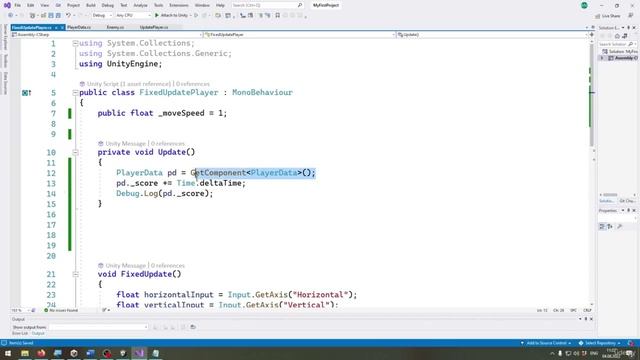Close the Output panel
640x360 pixels.
tap(591, 319)
